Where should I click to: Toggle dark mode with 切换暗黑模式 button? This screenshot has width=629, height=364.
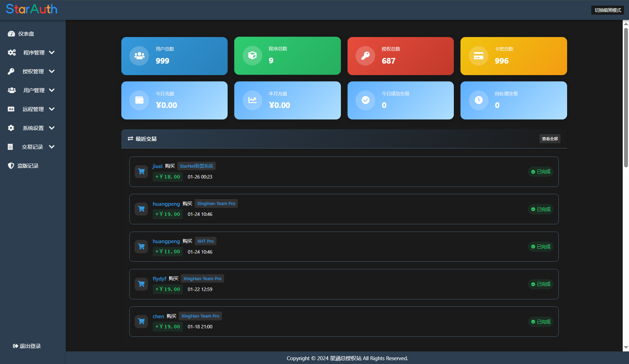(x=607, y=10)
